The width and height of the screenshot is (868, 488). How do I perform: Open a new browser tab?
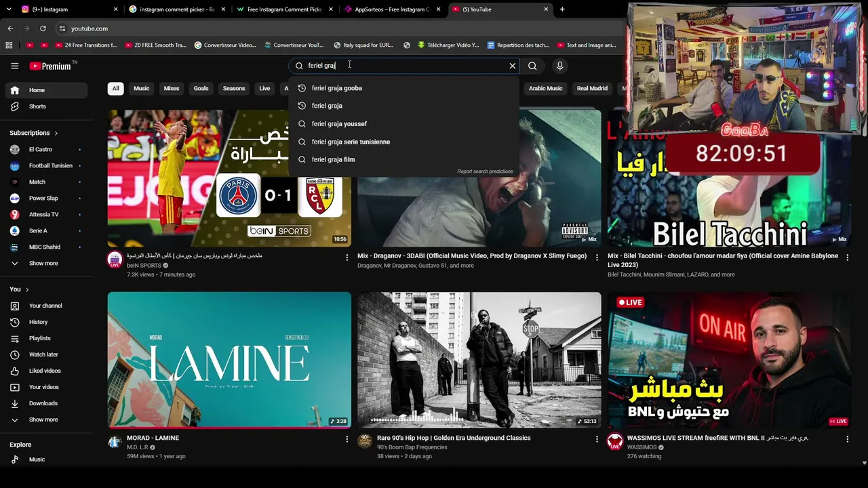(562, 9)
